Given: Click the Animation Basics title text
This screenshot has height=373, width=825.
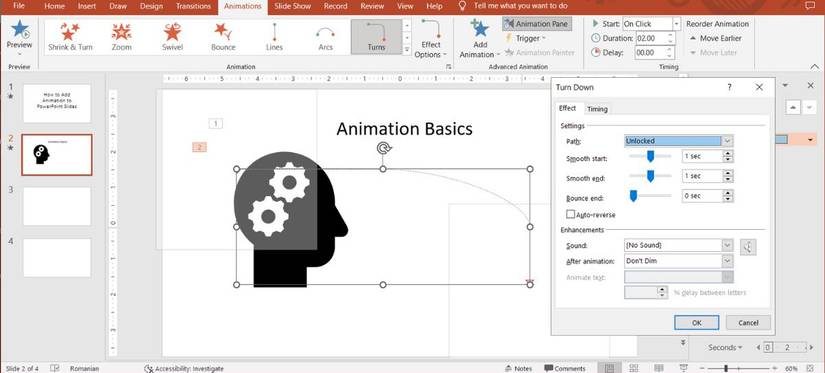Looking at the screenshot, I should pos(404,129).
